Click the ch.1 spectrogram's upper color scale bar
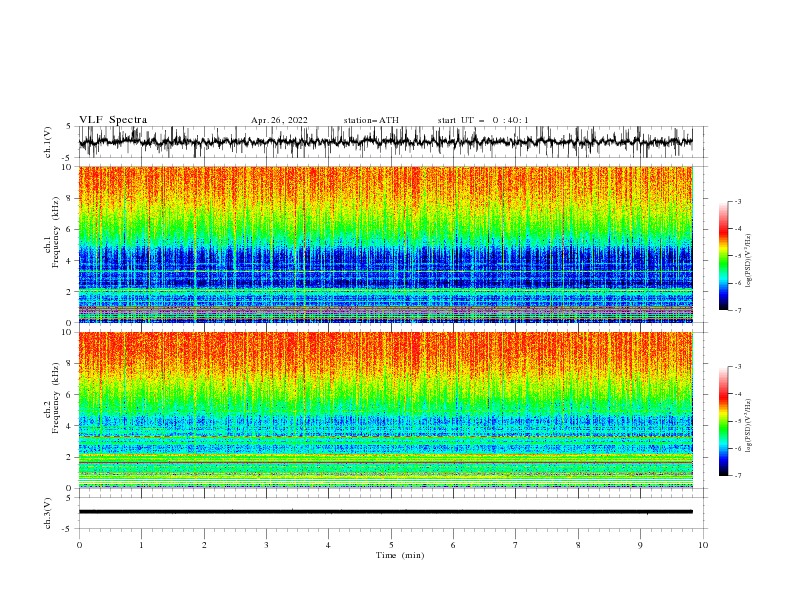This screenshot has width=792, height=612. [x=724, y=256]
